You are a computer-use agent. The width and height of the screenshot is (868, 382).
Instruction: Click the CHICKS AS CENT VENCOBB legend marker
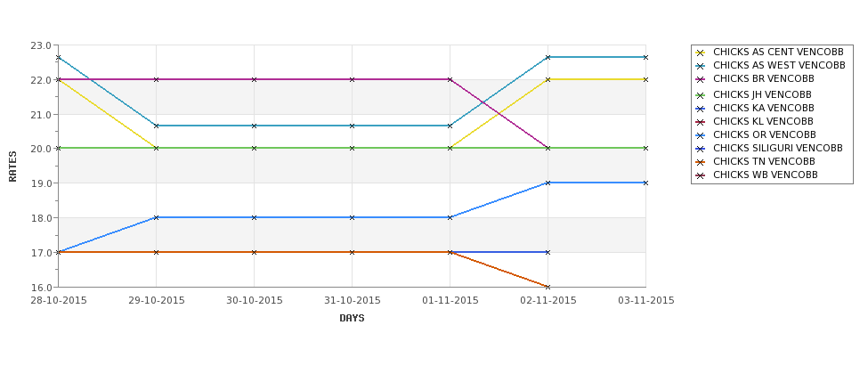(701, 53)
